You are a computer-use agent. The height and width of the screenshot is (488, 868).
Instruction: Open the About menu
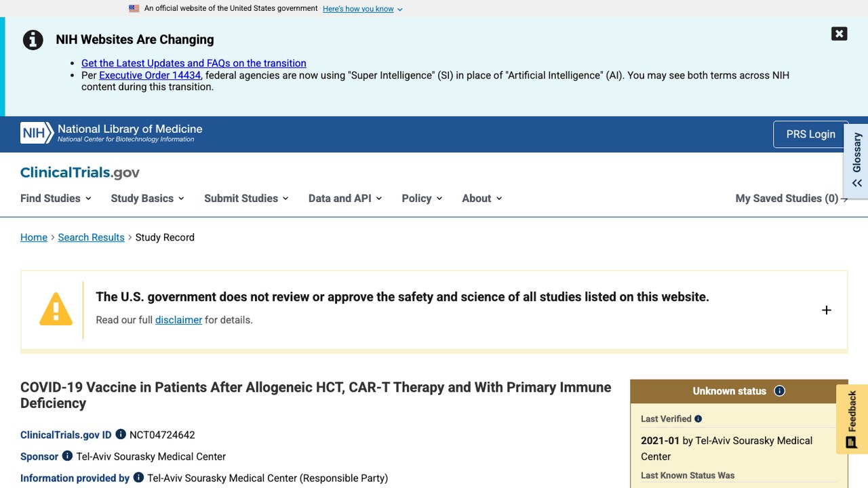click(x=482, y=199)
